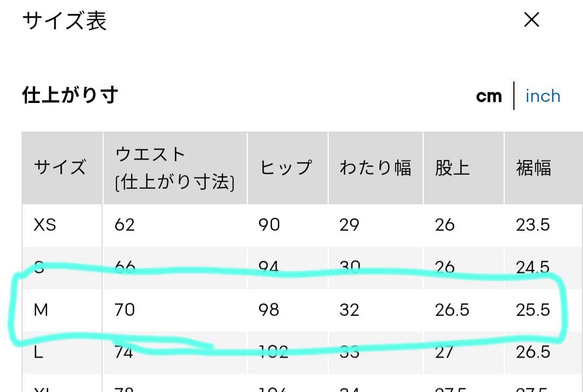Click the 仕上がり寸 section heading
Image resolution: width=583 pixels, height=392 pixels.
(x=70, y=95)
